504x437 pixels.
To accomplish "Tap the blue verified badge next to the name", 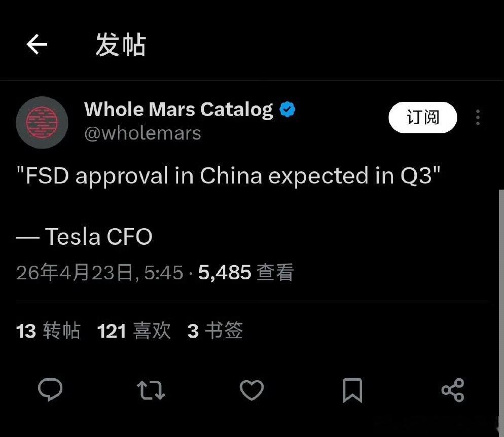I will pyautogui.click(x=287, y=108).
